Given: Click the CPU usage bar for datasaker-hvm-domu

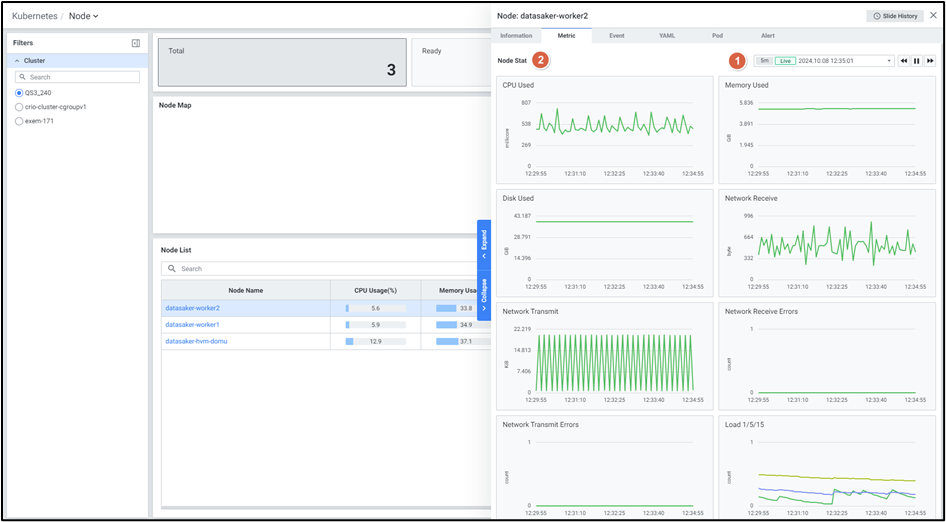Looking at the screenshot, I should pyautogui.click(x=375, y=342).
